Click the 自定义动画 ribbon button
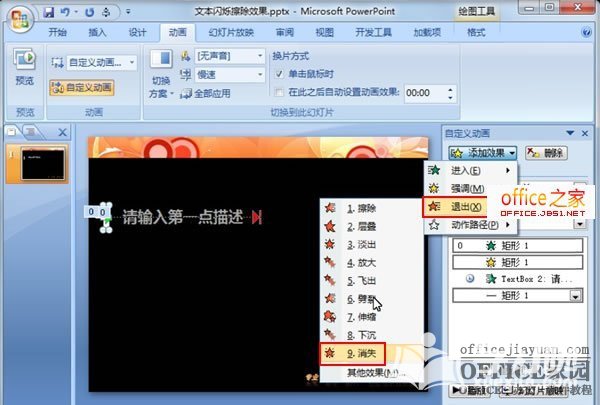Screen dimensions: 600x405 click(83, 87)
